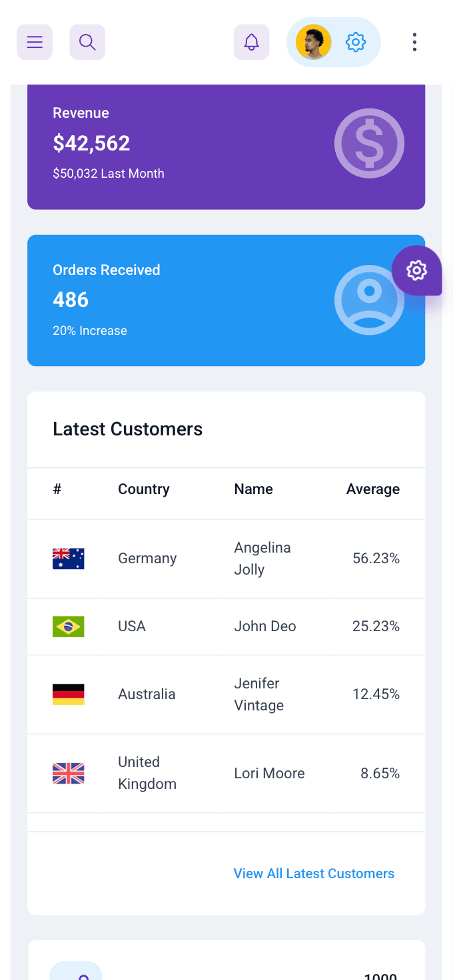
Task: Click the flag in the Australia row
Action: [69, 694]
